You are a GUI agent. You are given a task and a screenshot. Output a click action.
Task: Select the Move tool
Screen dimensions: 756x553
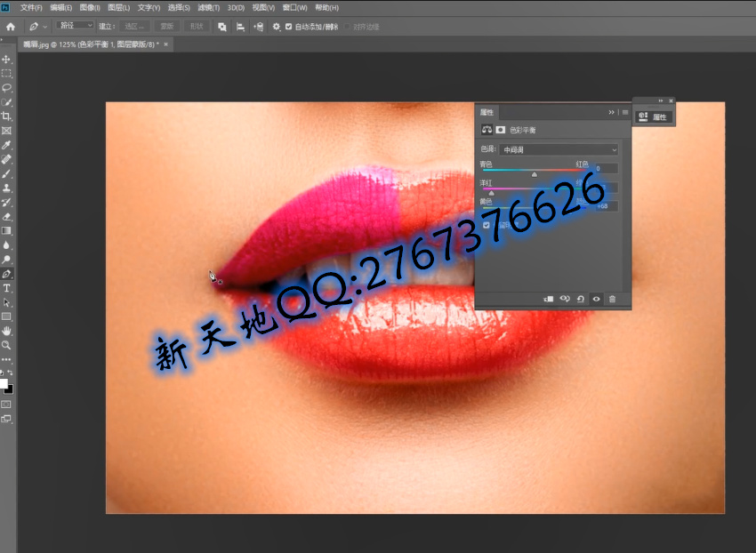pyautogui.click(x=6, y=60)
